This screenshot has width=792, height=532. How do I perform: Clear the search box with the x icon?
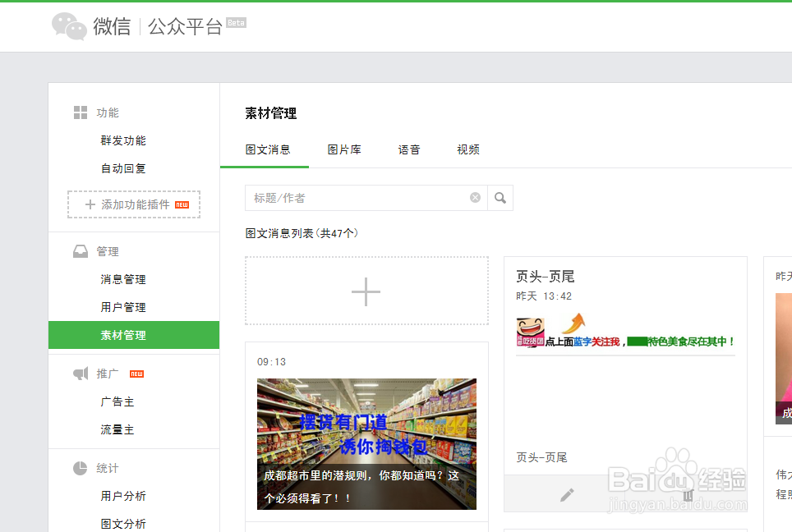pos(475,197)
